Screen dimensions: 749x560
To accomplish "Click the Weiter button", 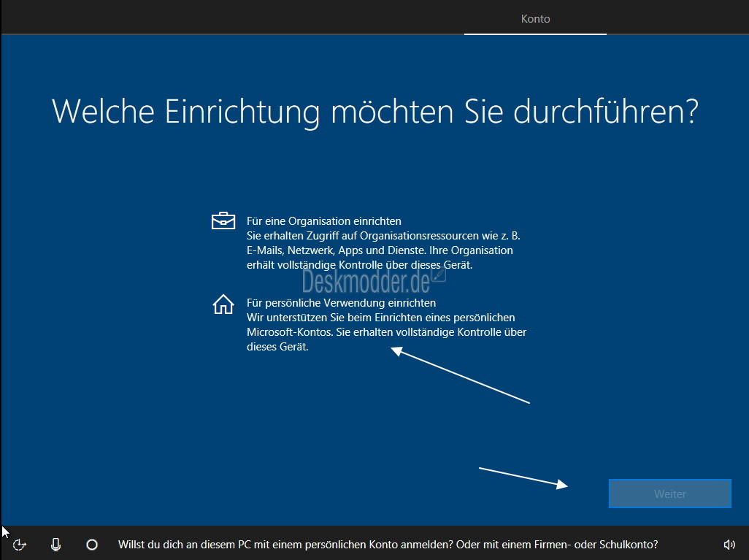I will [669, 494].
